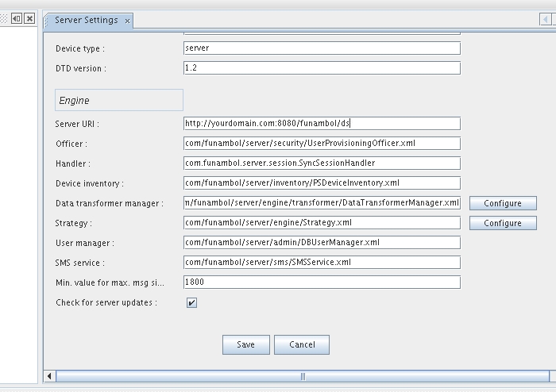This screenshot has width=556, height=392.
Task: Select the Device inventory text field
Action: click(322, 183)
